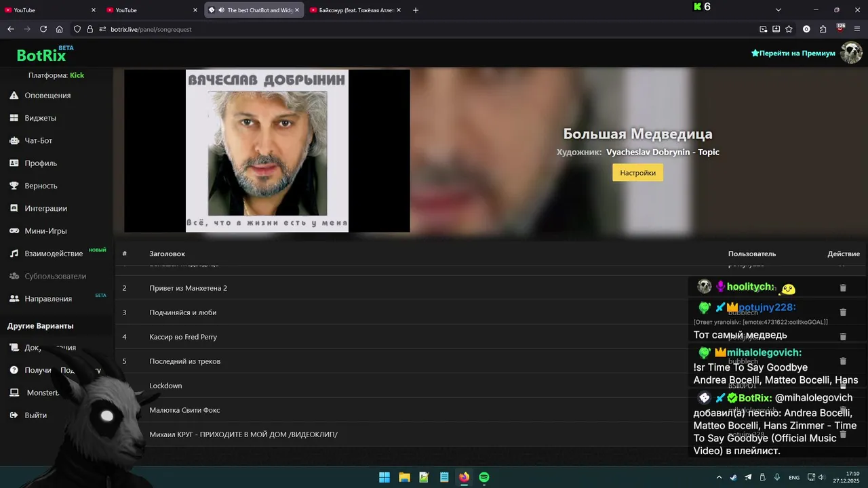Viewport: 868px width, 488px height.
Task: Click the Пользователь column header
Action: [x=752, y=254]
